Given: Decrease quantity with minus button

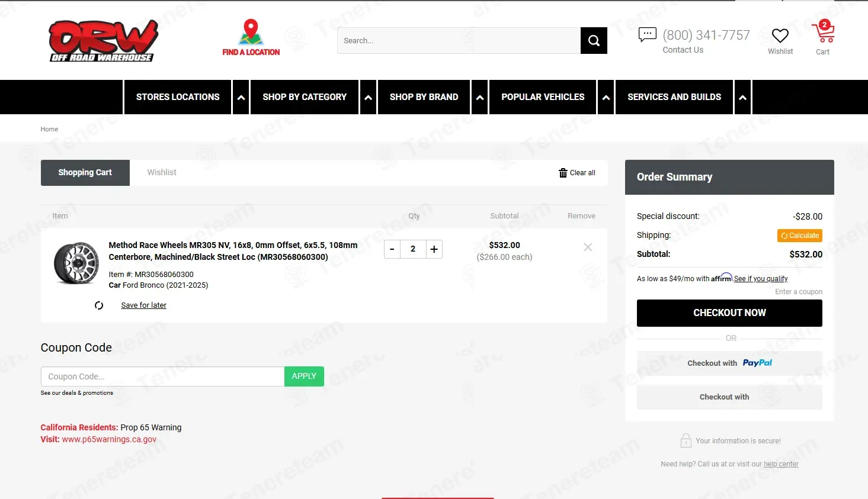Looking at the screenshot, I should pos(392,249).
